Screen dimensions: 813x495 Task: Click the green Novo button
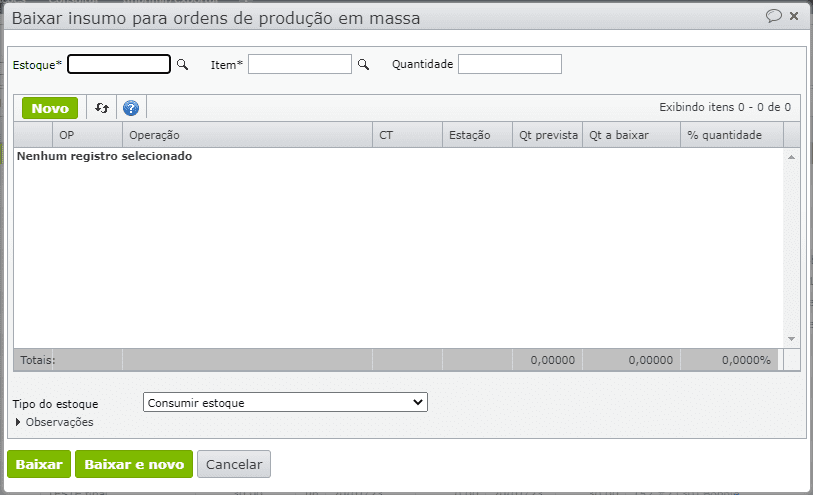click(50, 108)
